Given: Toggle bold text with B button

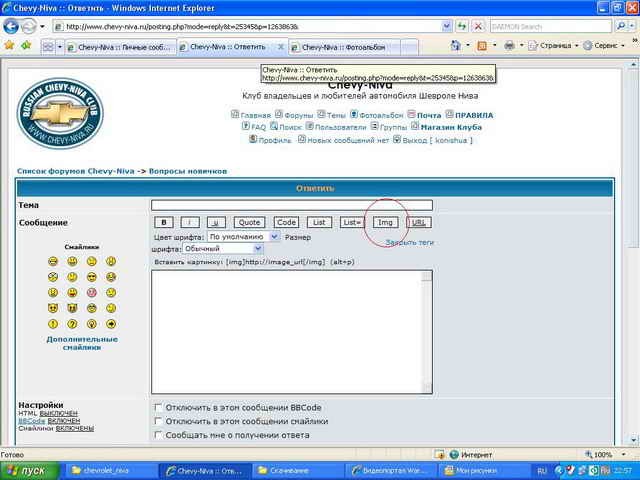Looking at the screenshot, I should (x=165, y=222).
